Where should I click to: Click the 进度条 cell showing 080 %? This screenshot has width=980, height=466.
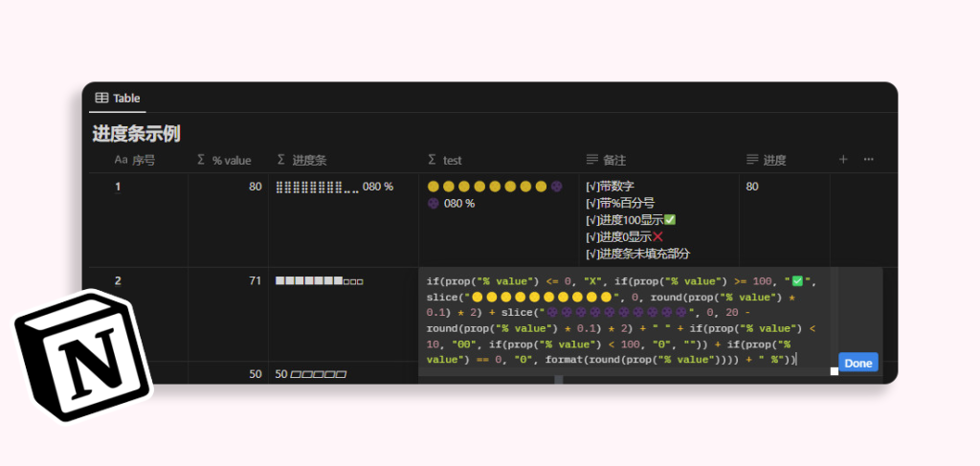click(344, 220)
